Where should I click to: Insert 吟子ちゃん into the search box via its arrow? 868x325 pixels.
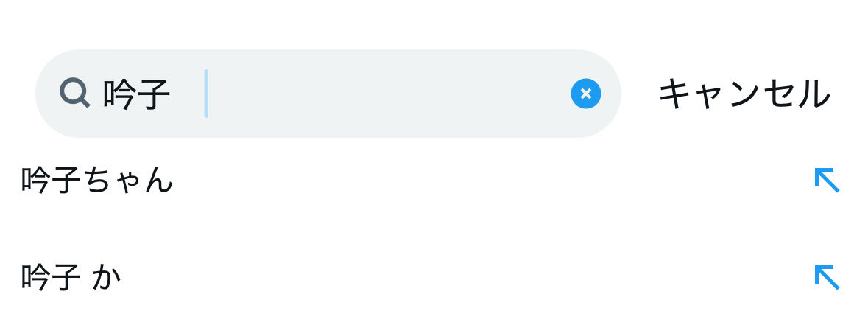[826, 180]
